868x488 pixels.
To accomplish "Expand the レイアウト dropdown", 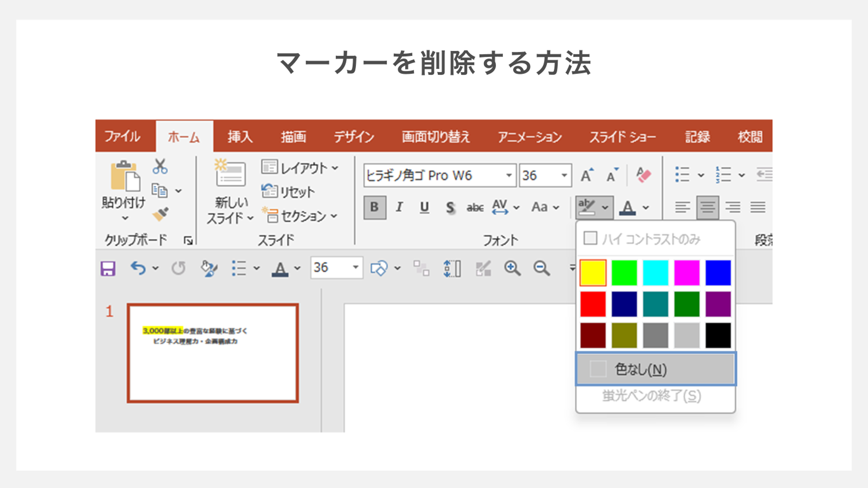I will (335, 168).
